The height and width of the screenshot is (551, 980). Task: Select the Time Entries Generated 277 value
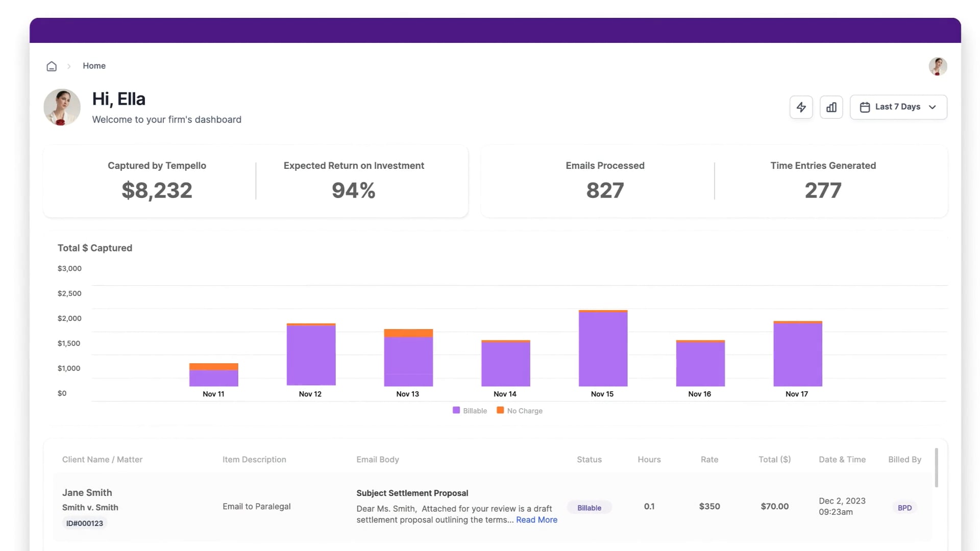823,190
